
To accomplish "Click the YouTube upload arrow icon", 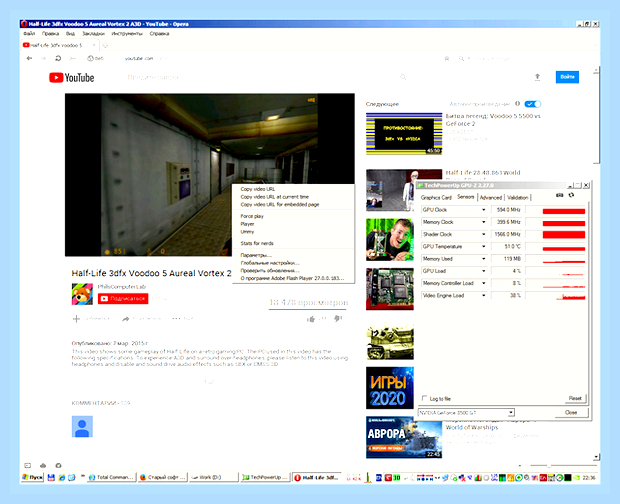I will point(537,77).
